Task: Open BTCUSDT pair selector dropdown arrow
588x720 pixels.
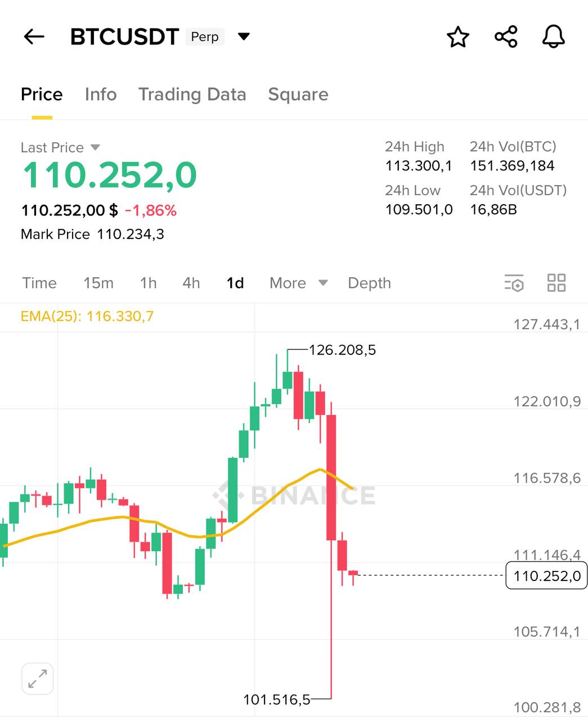Action: click(244, 37)
